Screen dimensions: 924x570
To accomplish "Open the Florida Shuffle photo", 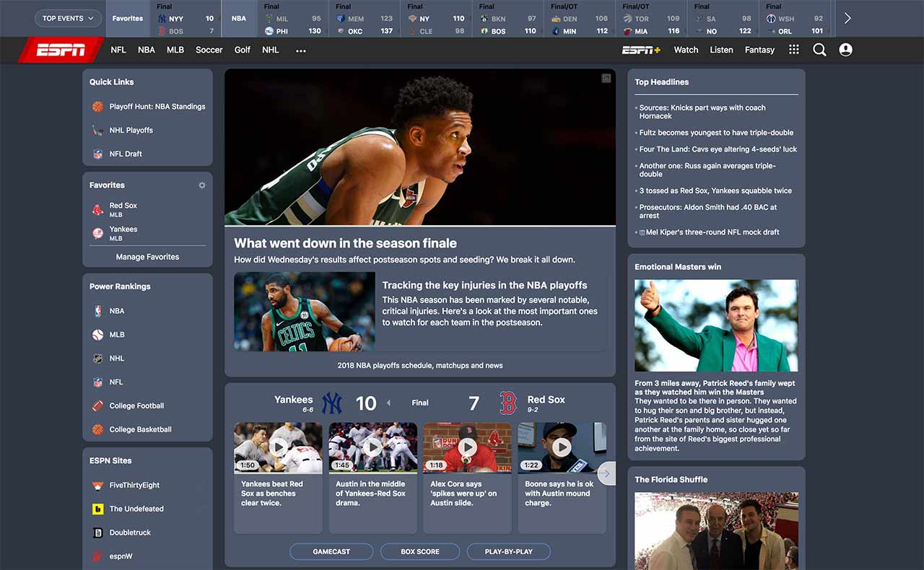I will 716,531.
